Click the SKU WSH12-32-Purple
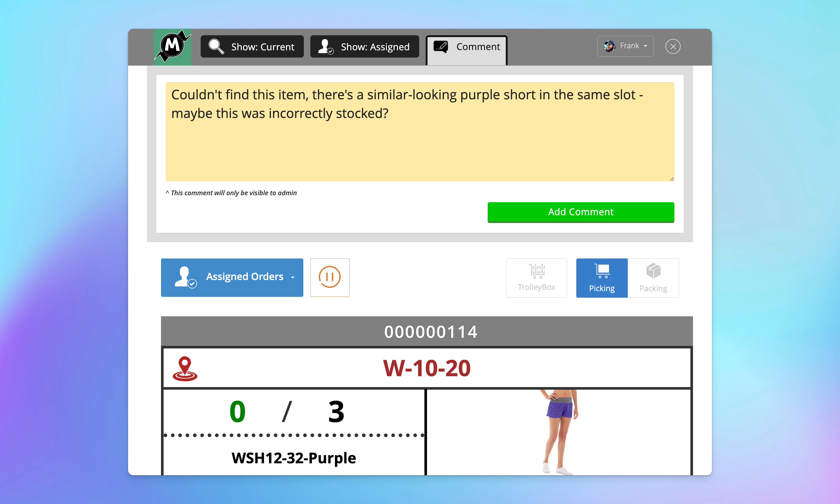The width and height of the screenshot is (840, 504). 294,458
